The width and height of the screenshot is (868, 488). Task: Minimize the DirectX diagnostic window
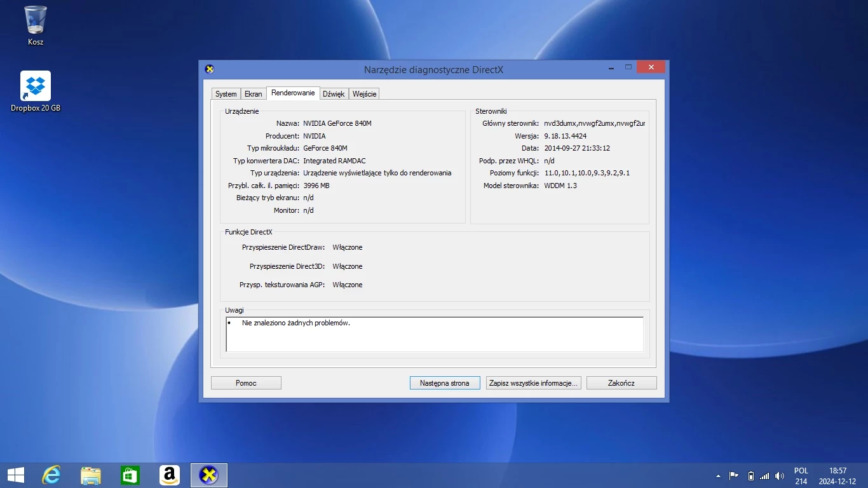coord(611,67)
